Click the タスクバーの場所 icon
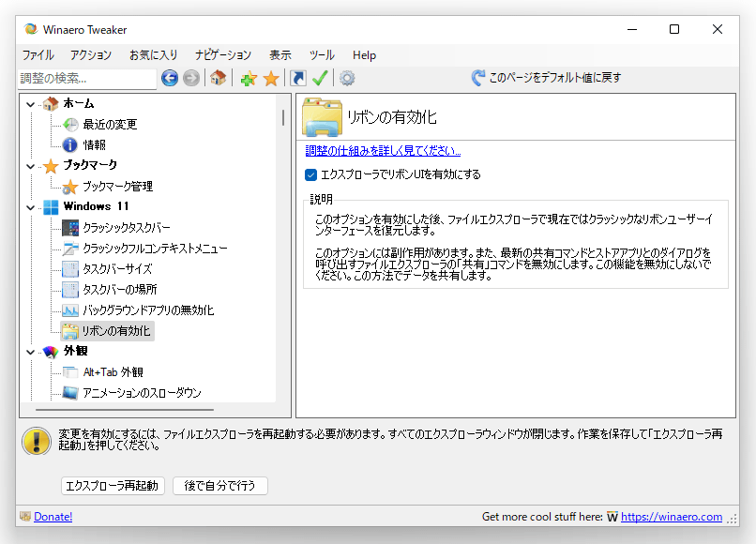The height and width of the screenshot is (544, 756). tap(70, 290)
